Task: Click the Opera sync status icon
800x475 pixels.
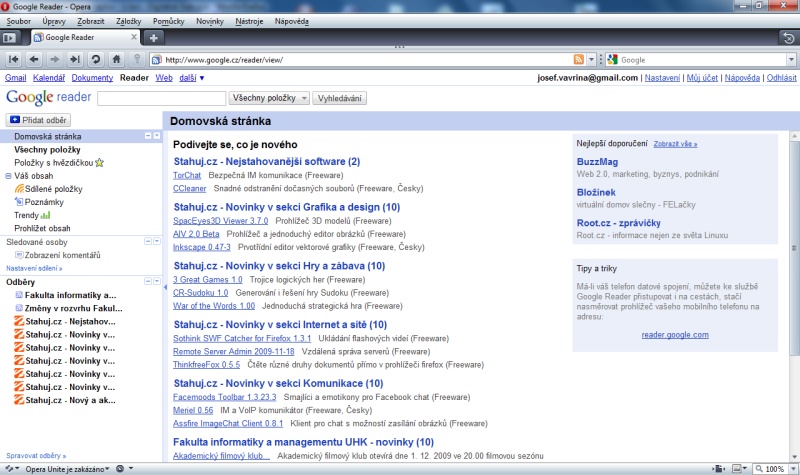Action: coord(9,469)
